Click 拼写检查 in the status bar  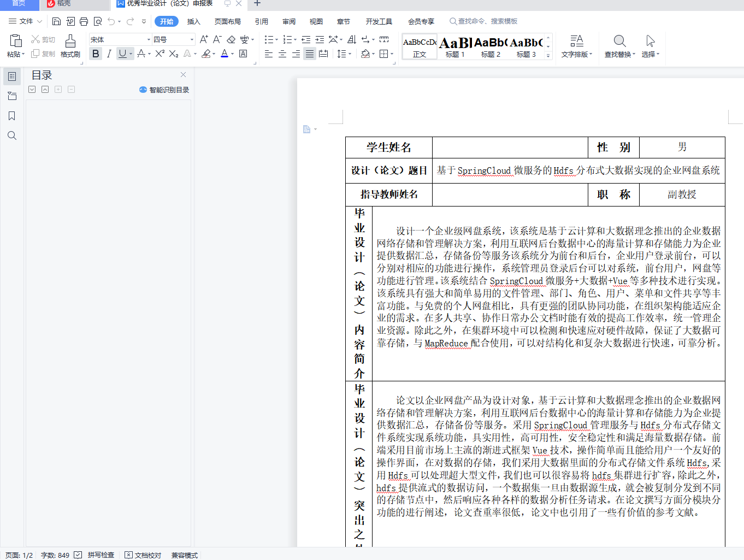coord(101,555)
